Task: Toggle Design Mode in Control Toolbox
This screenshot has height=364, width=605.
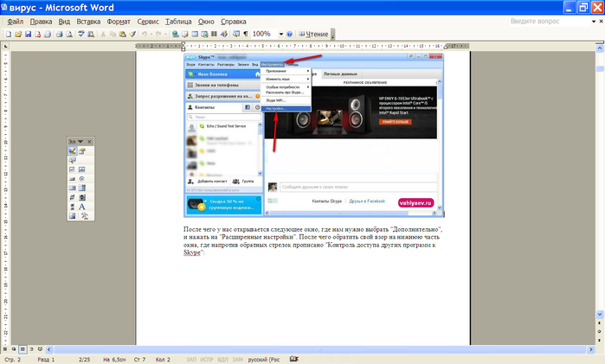Action: point(72,151)
